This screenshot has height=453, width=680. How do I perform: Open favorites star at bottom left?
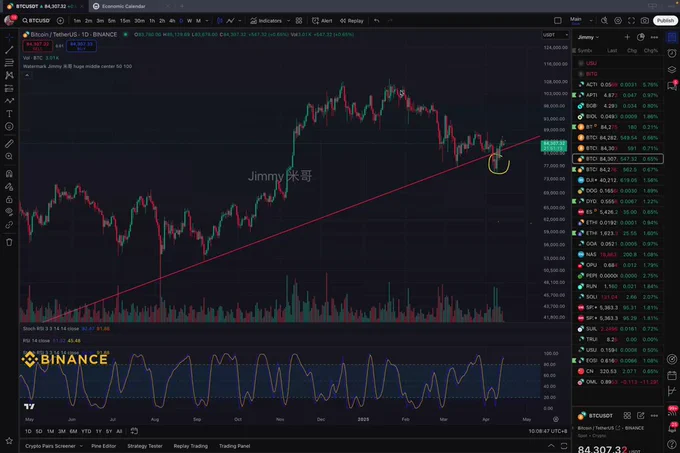[9, 441]
